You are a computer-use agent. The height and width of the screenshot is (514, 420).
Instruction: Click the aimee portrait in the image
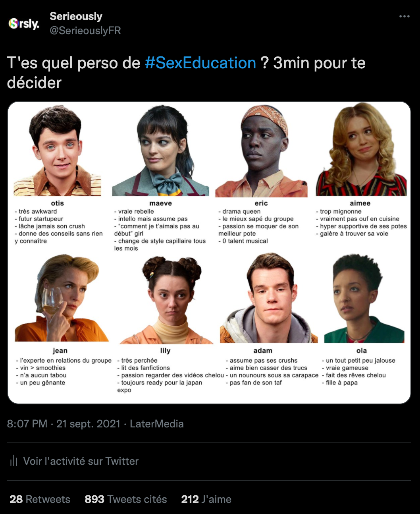point(361,149)
